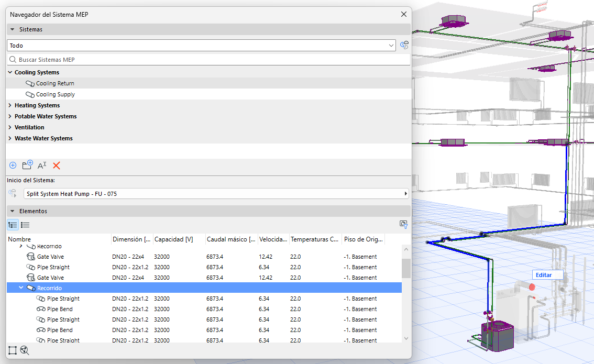This screenshot has width=594, height=364.
Task: Expand the Heating Systems group
Action: [10, 105]
